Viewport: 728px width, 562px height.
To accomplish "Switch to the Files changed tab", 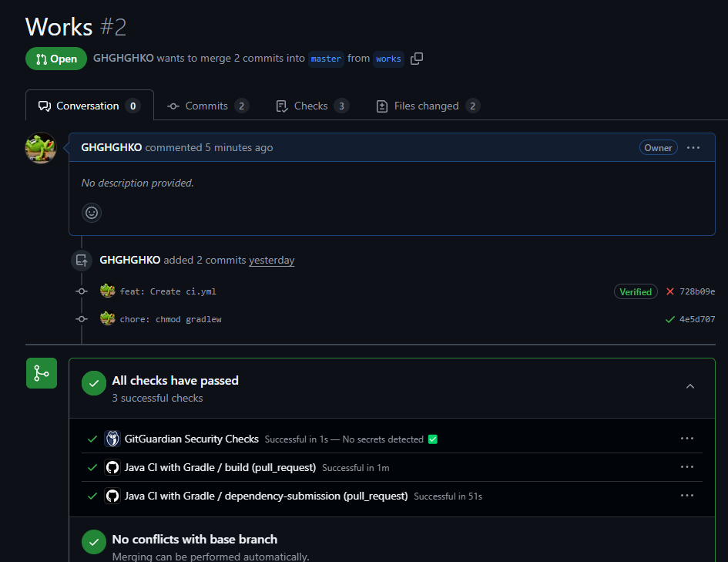I will 427,106.
